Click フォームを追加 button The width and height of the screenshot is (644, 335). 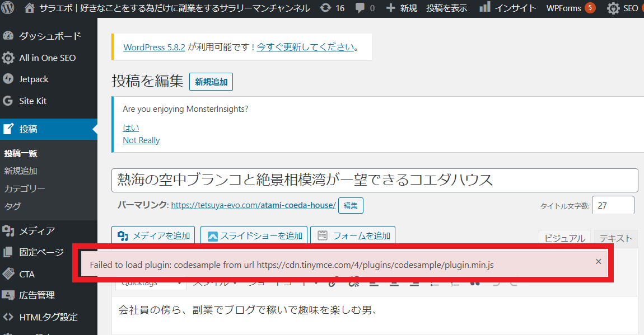click(x=353, y=236)
